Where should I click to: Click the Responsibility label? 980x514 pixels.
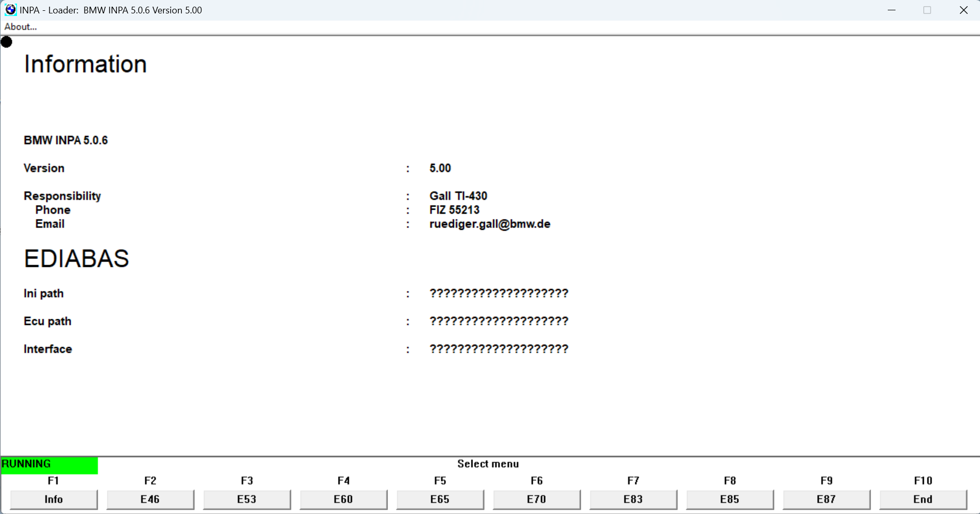coord(62,196)
